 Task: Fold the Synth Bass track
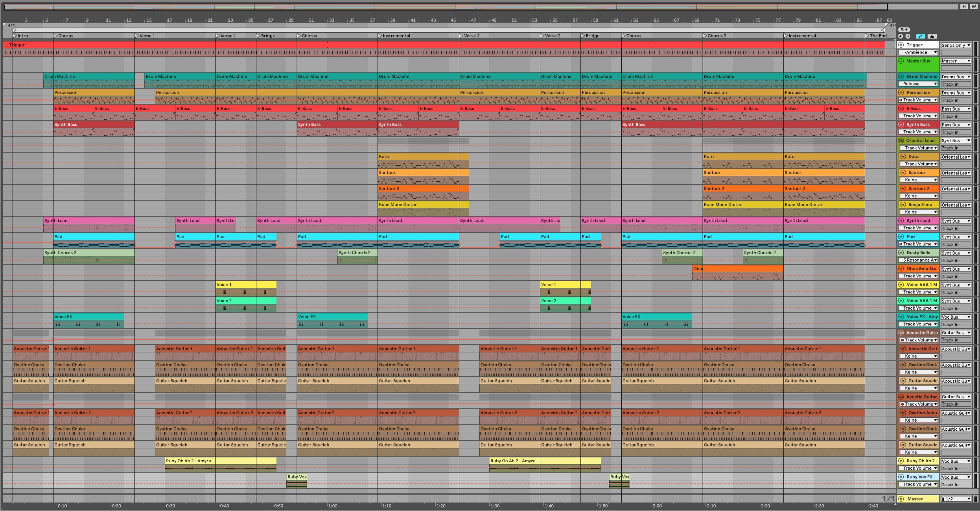[901, 125]
